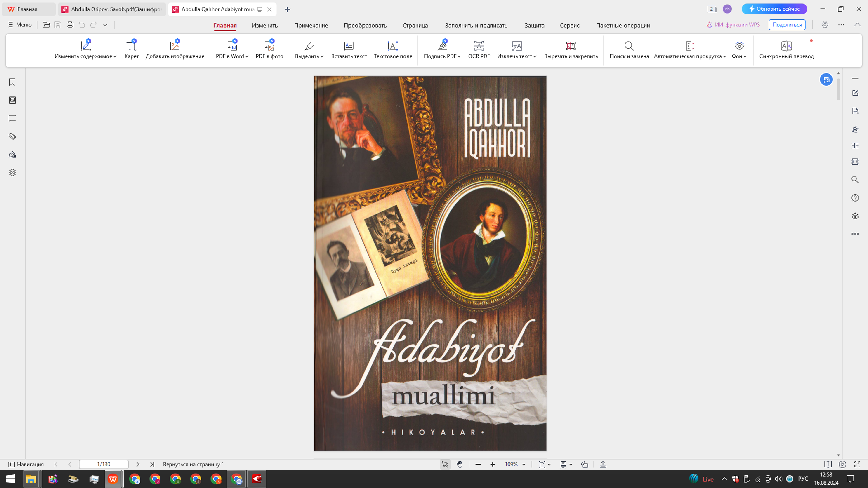Open page fit mode dropdown in status bar
This screenshot has width=868, height=488.
click(x=549, y=465)
